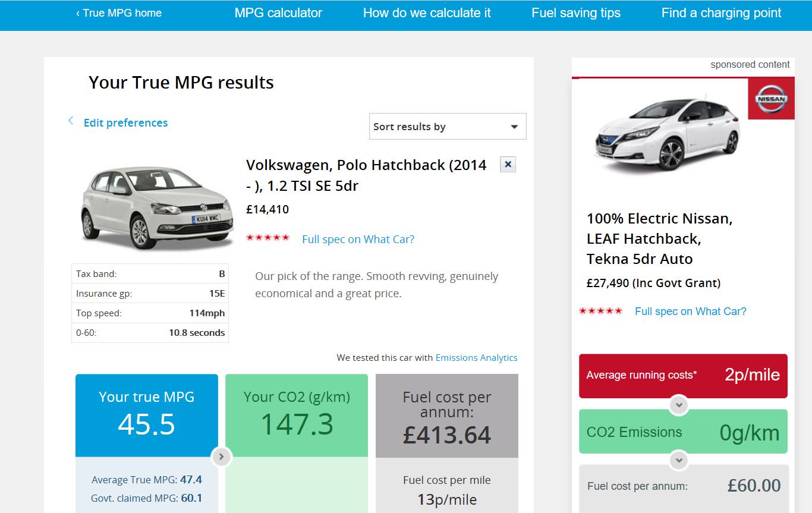Go back to True MPG home
This screenshot has width=812, height=513.
click(x=119, y=13)
